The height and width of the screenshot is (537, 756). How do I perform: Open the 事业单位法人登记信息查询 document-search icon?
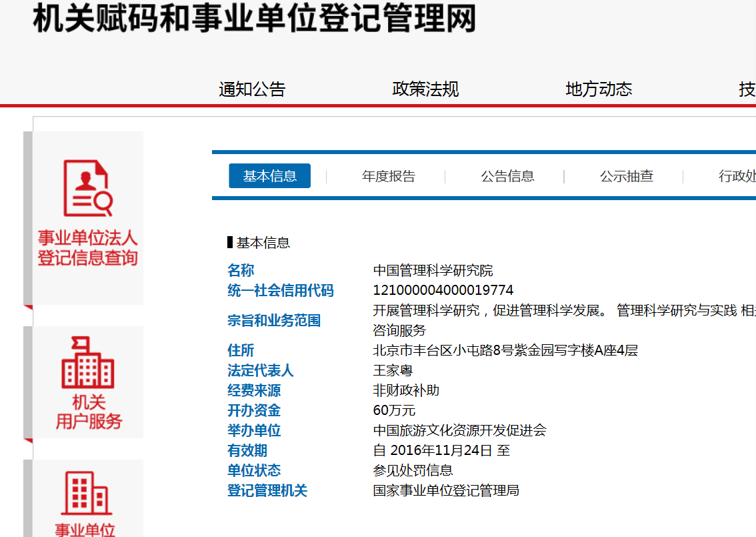coord(88,188)
